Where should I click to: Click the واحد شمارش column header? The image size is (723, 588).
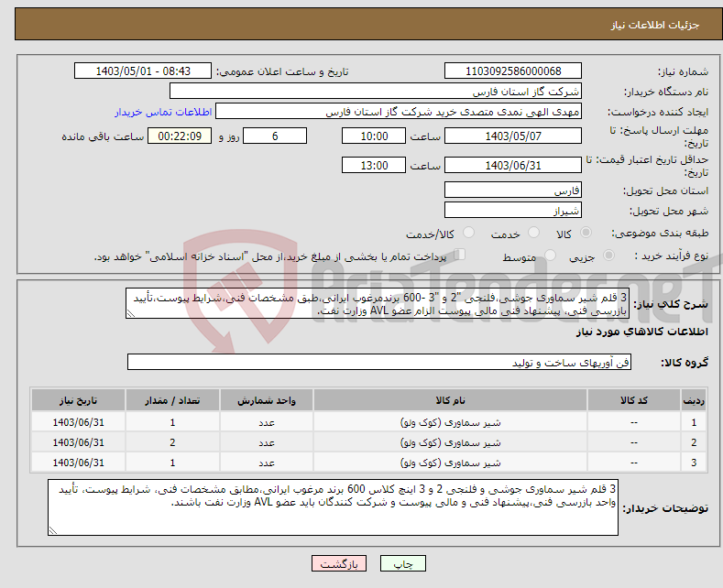(x=267, y=400)
